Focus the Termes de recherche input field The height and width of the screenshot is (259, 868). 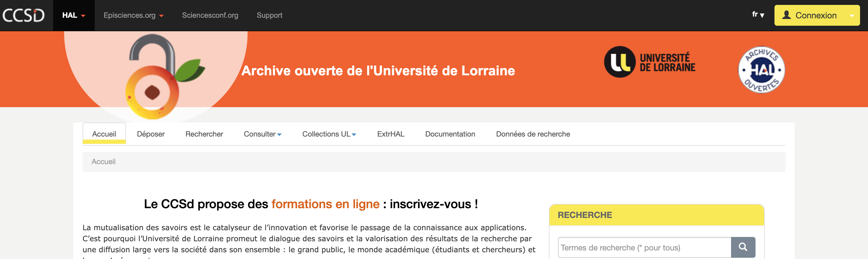coord(644,247)
